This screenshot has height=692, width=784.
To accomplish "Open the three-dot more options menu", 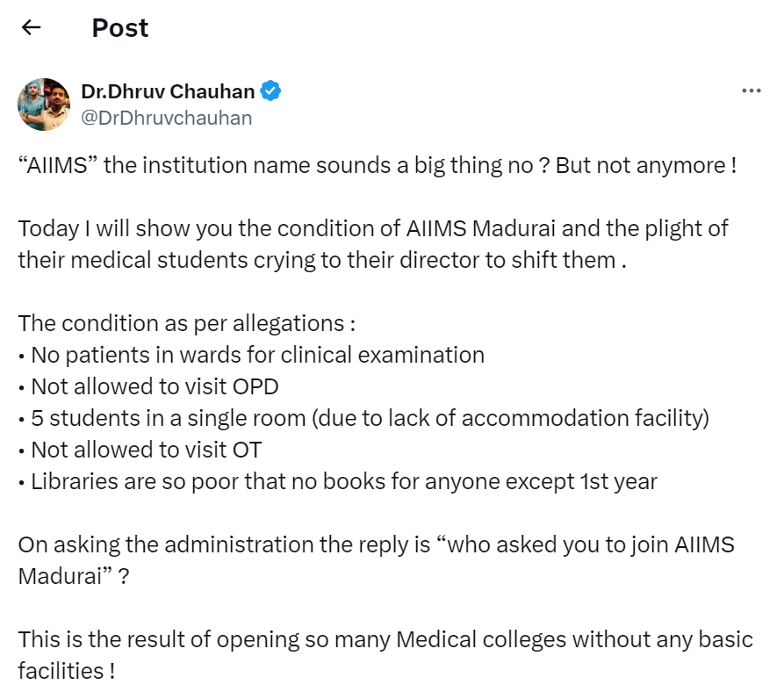I will [751, 90].
